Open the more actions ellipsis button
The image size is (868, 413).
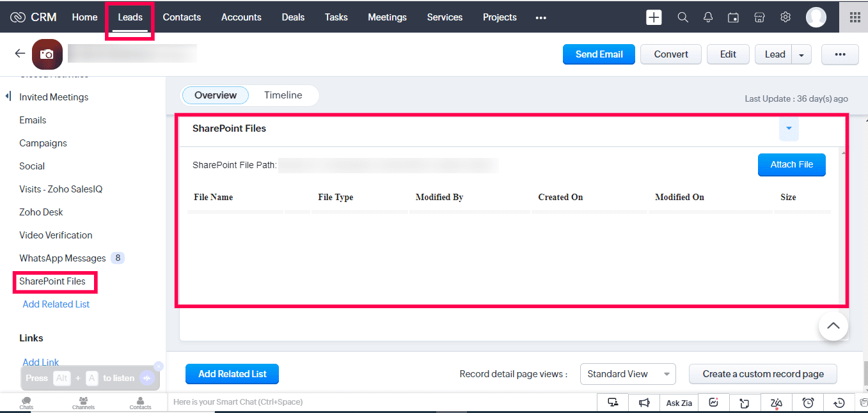pyautogui.click(x=840, y=54)
